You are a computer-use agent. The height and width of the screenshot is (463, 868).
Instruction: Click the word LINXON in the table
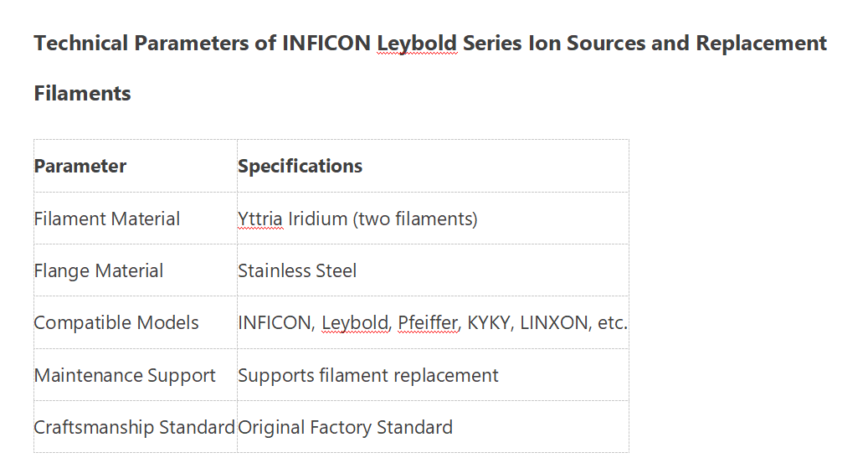click(x=553, y=322)
